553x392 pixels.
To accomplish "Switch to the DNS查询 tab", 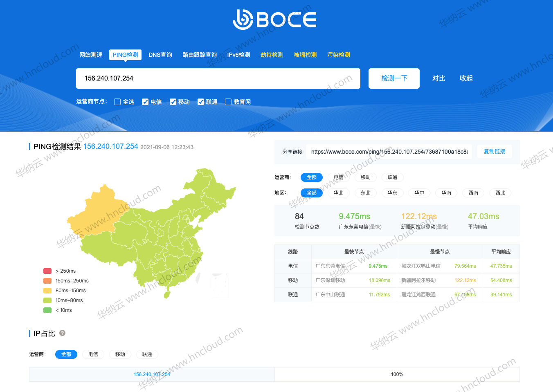I will 160,55.
